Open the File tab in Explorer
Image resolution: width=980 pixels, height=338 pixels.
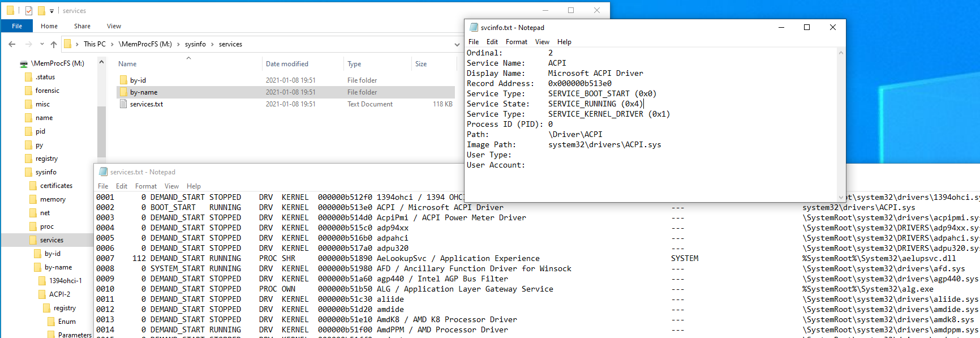[17, 26]
